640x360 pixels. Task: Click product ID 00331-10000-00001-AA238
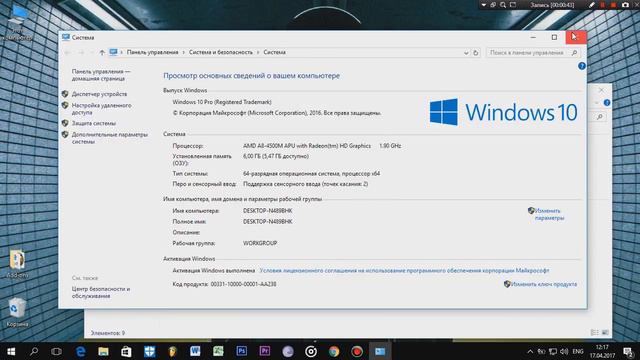[243, 284]
